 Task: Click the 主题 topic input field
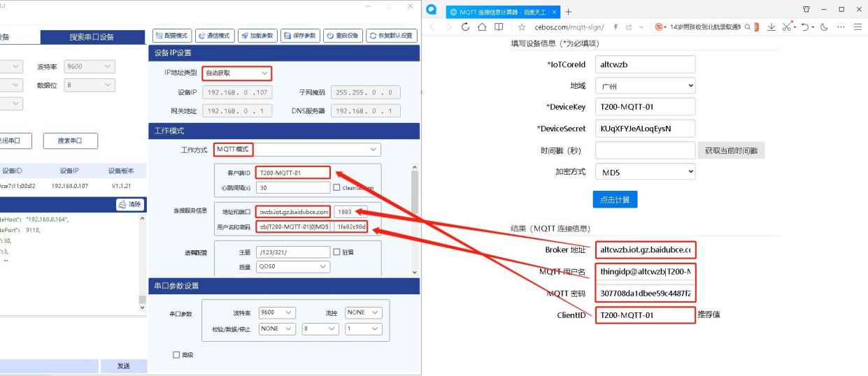click(x=293, y=252)
